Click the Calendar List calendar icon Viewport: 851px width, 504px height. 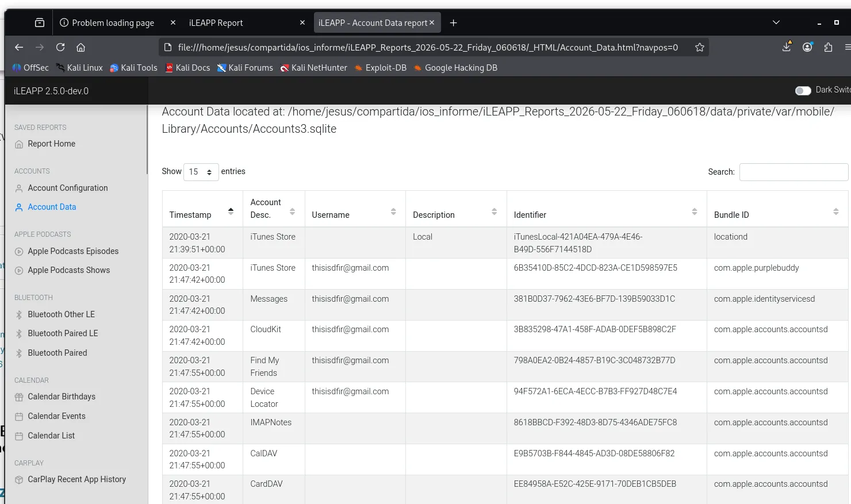coord(19,436)
